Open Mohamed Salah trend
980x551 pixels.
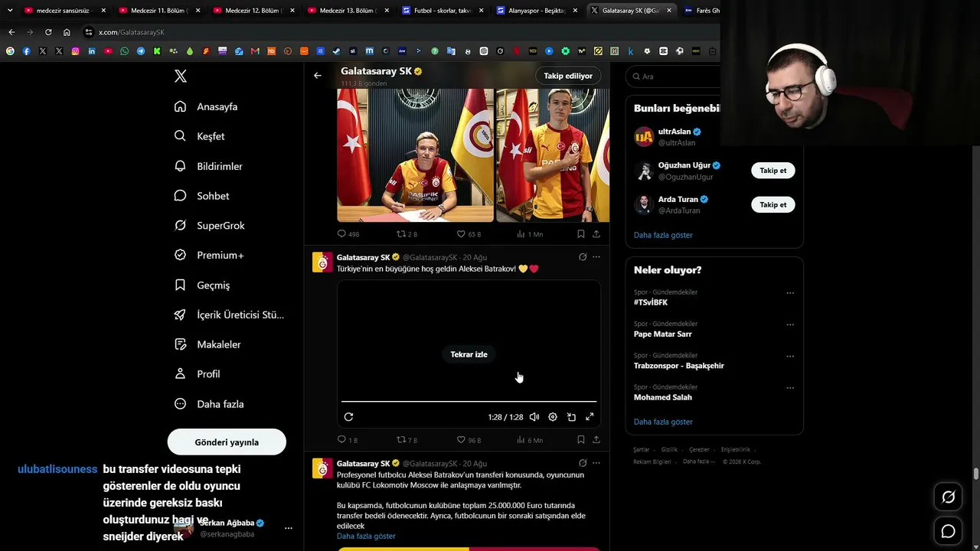pyautogui.click(x=663, y=397)
